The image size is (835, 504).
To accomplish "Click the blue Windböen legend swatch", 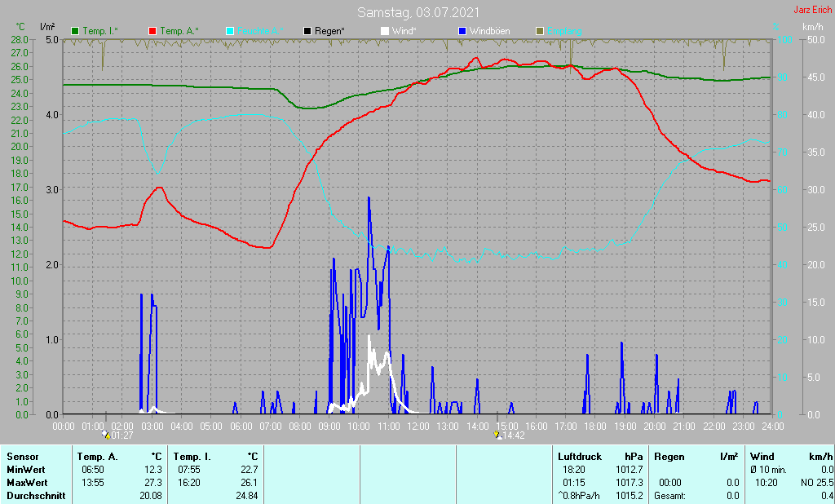I will (x=462, y=31).
